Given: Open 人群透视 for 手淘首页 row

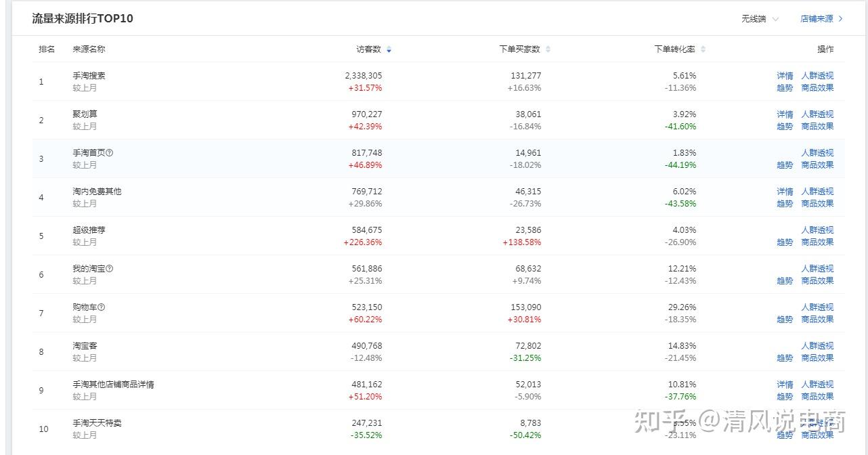Looking at the screenshot, I should tap(817, 153).
